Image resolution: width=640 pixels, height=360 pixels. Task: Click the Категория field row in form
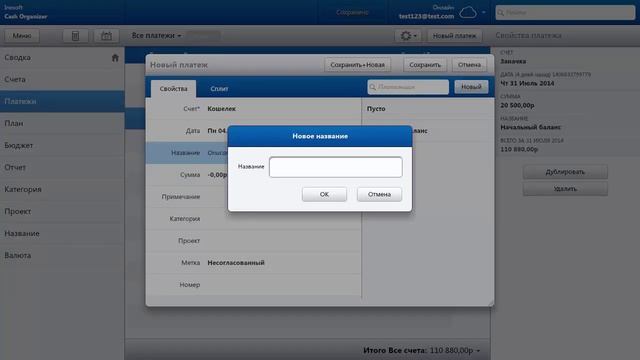[253, 219]
